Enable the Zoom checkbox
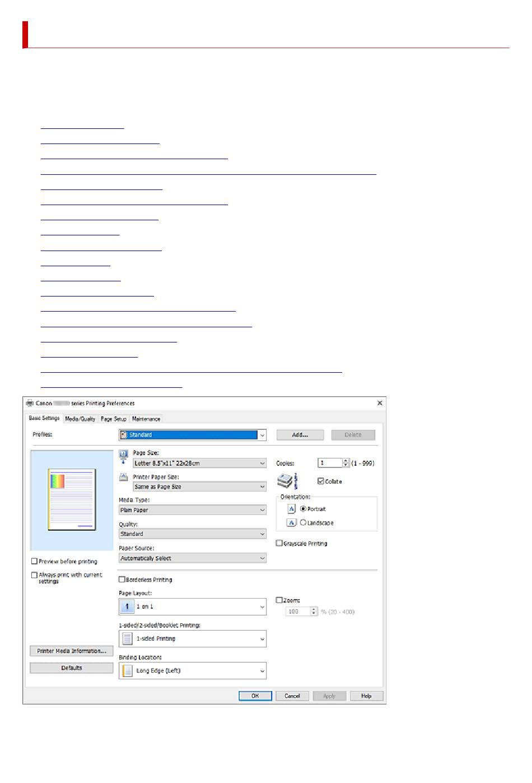This screenshot has height=783, width=532. click(279, 600)
